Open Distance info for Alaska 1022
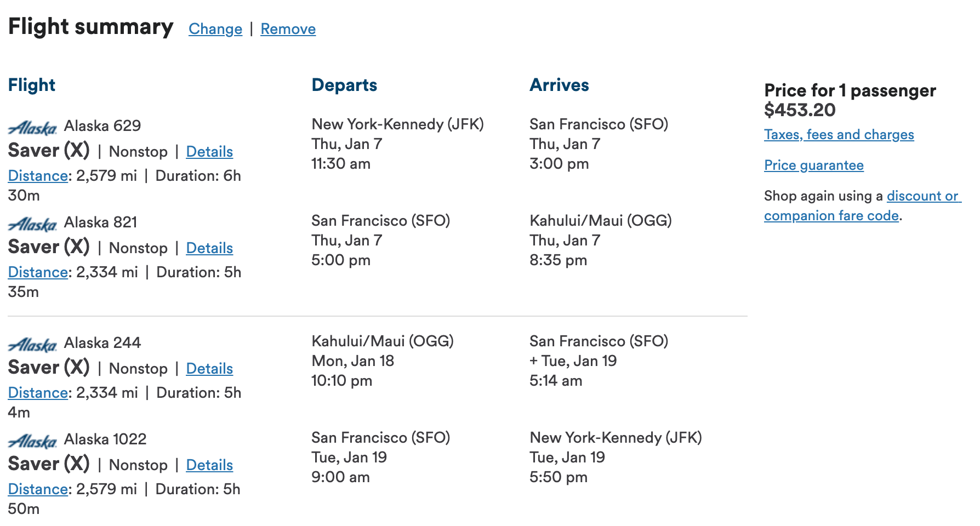Image resolution: width=980 pixels, height=526 pixels. pyautogui.click(x=38, y=489)
